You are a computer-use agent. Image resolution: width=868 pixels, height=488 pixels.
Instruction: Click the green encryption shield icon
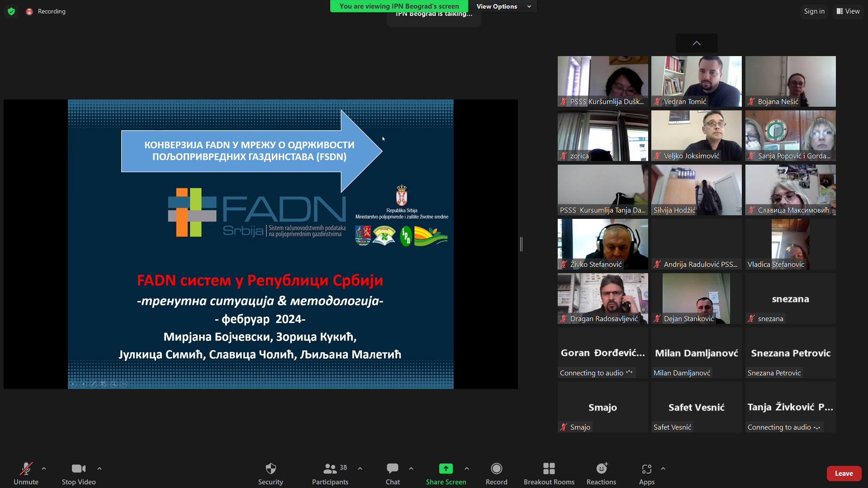point(11,11)
